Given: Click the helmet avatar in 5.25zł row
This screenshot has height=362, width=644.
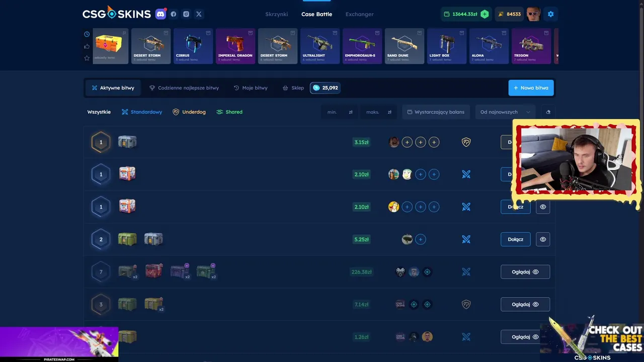Looking at the screenshot, I should [407, 239].
